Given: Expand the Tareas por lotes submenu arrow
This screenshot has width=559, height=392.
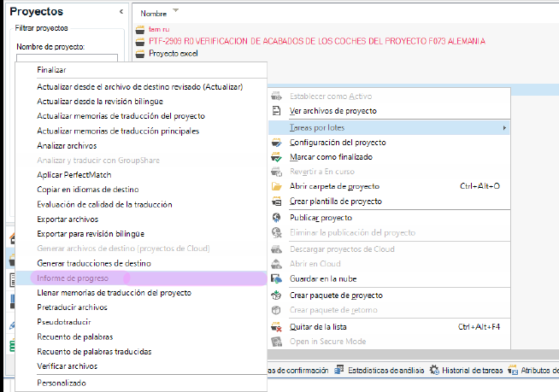Looking at the screenshot, I should point(504,127).
